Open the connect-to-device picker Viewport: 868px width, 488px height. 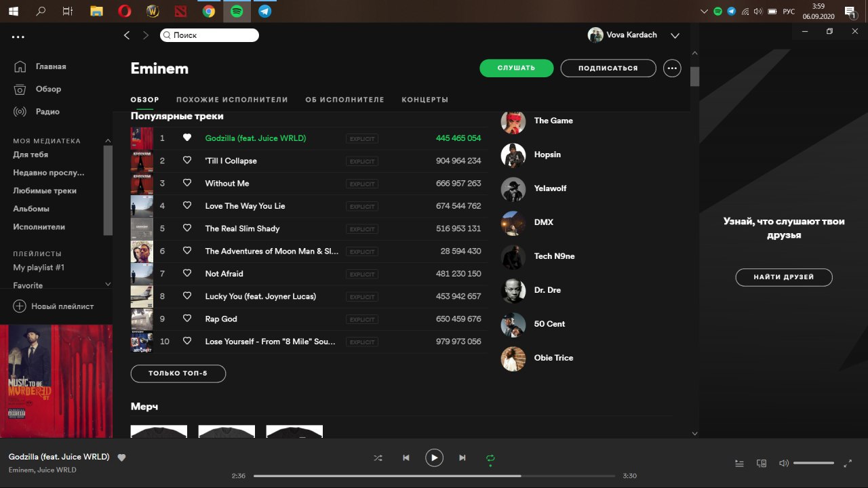point(762,464)
